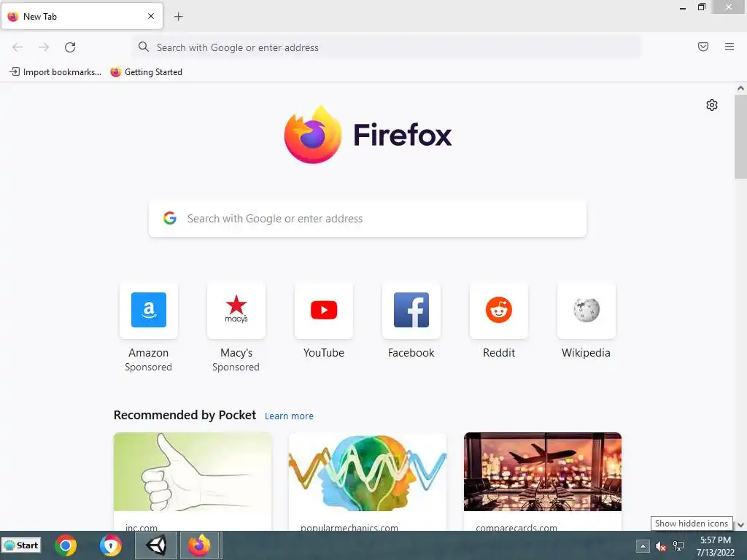The width and height of the screenshot is (747, 560).
Task: Show hidden icons in system tray
Action: 642,546
